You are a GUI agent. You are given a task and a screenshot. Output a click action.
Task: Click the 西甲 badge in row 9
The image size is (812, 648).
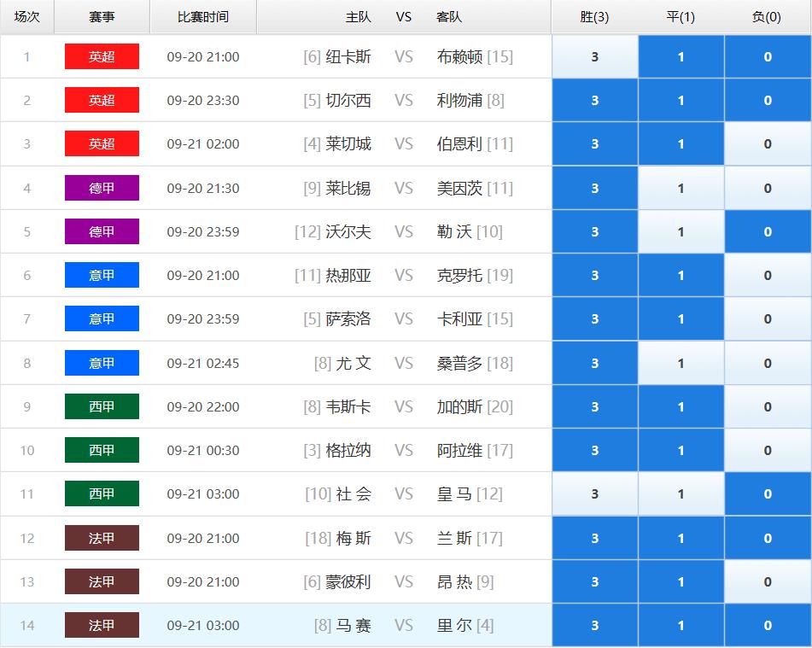pyautogui.click(x=102, y=406)
